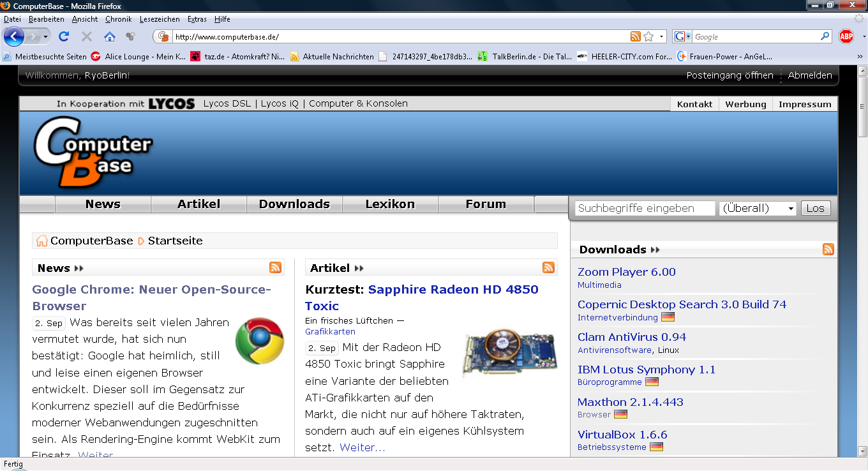The image size is (868, 471).
Task: Go to the Home page icon
Action: [110, 36]
